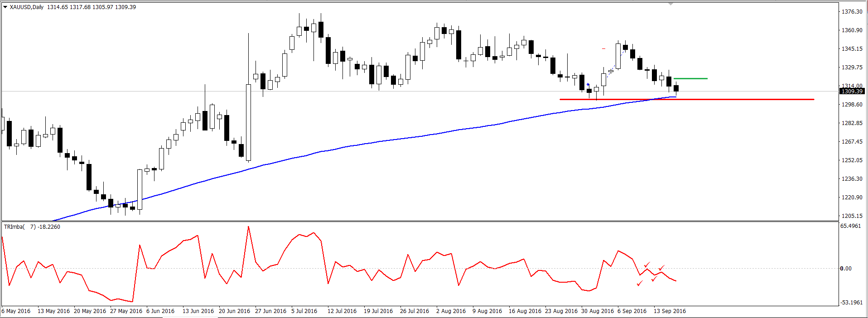Click price level 1252.05 on the axis
868x318 pixels.
tap(852, 160)
